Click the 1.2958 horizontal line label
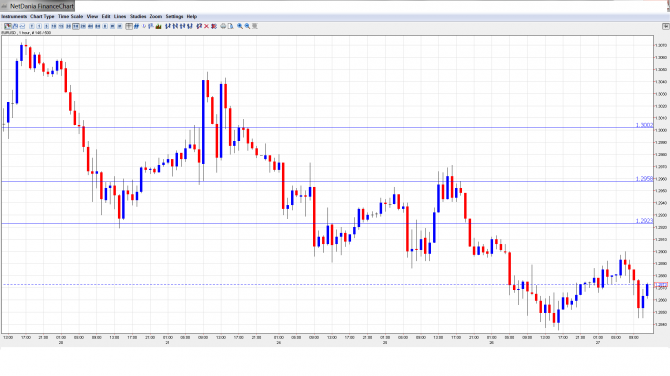The width and height of the screenshot is (670, 376). pos(644,179)
